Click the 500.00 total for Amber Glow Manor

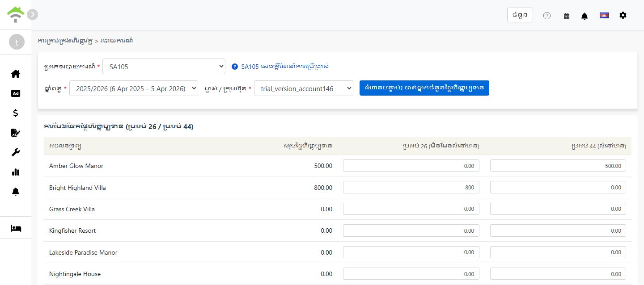[x=323, y=166]
